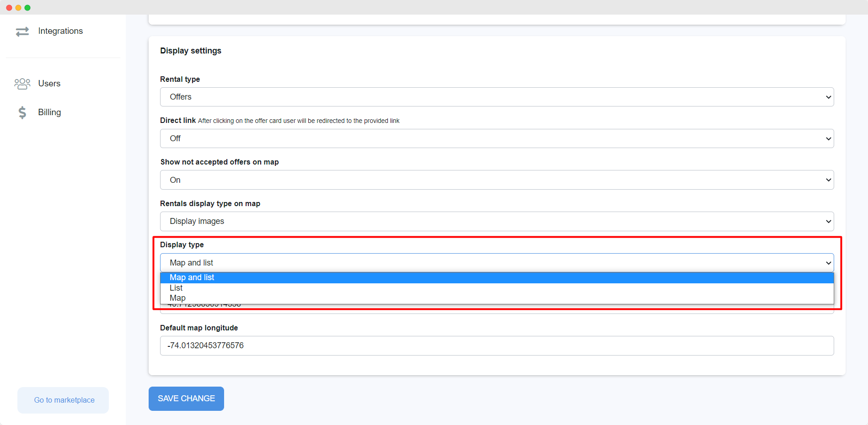Select the 'Map and list' option
Image resolution: width=868 pixels, height=425 pixels.
click(x=497, y=278)
